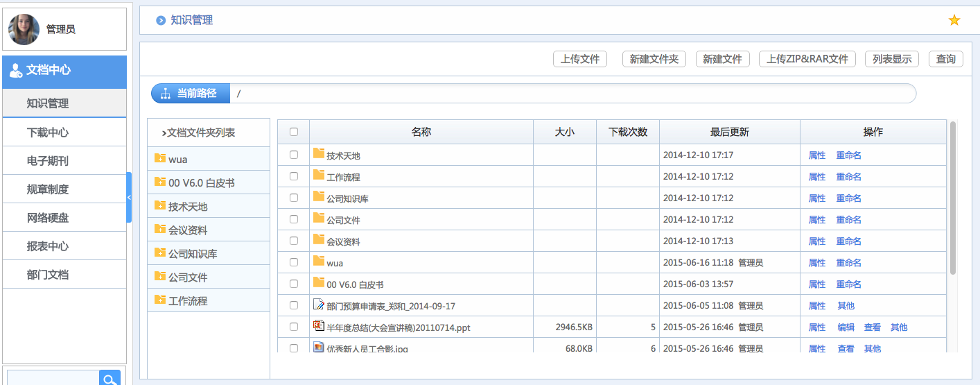Click the wua folder icon in sidebar list

(x=160, y=159)
